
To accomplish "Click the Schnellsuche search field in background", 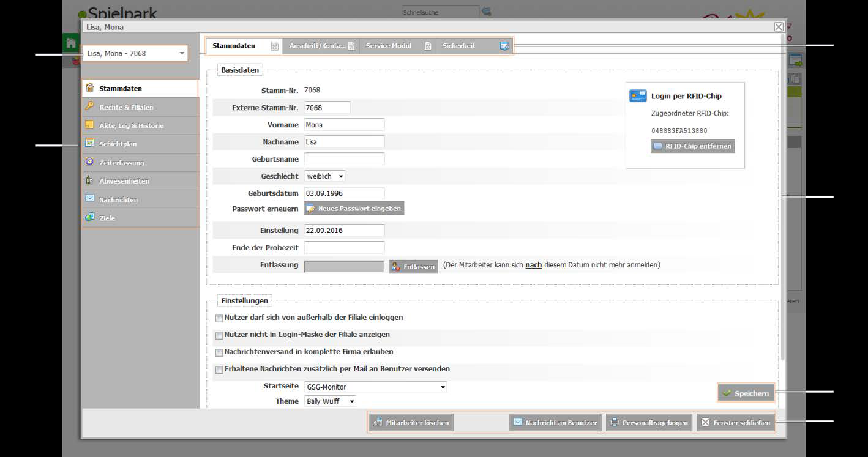I will click(x=441, y=12).
